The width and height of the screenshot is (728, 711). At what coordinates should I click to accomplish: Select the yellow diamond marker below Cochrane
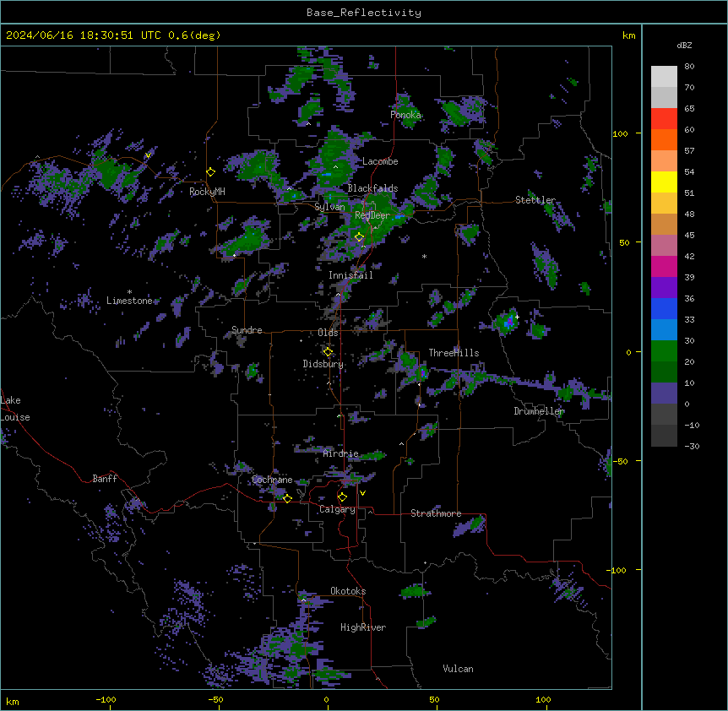(x=287, y=498)
